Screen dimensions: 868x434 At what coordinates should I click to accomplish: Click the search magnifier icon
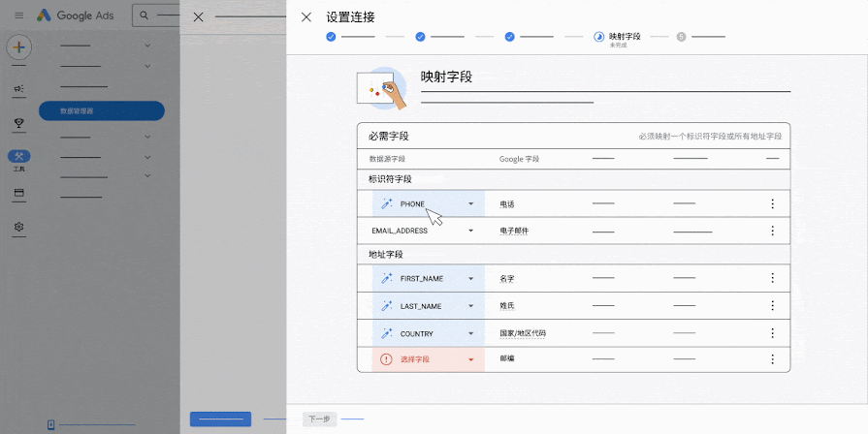click(144, 15)
